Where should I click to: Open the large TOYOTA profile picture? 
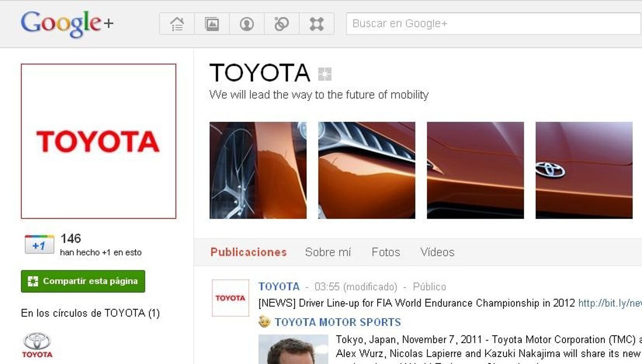(x=98, y=142)
